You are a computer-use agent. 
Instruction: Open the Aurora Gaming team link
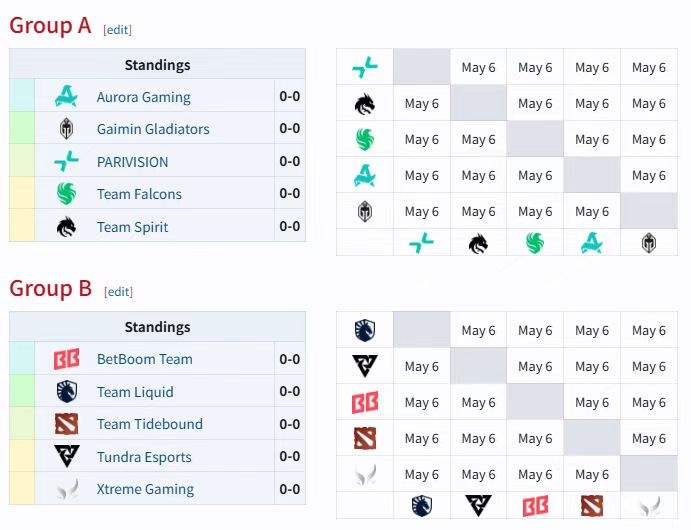[x=144, y=97]
